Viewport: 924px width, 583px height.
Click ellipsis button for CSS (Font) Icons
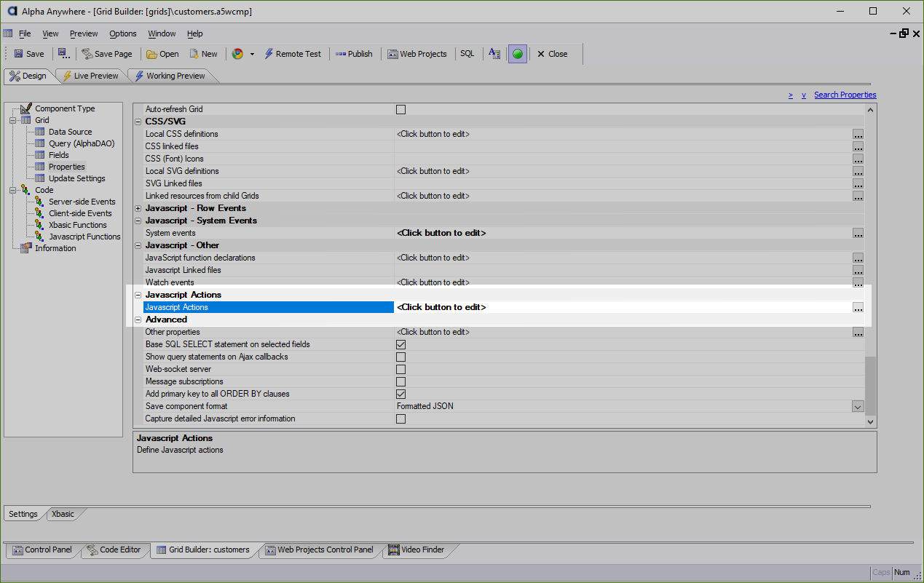point(858,159)
